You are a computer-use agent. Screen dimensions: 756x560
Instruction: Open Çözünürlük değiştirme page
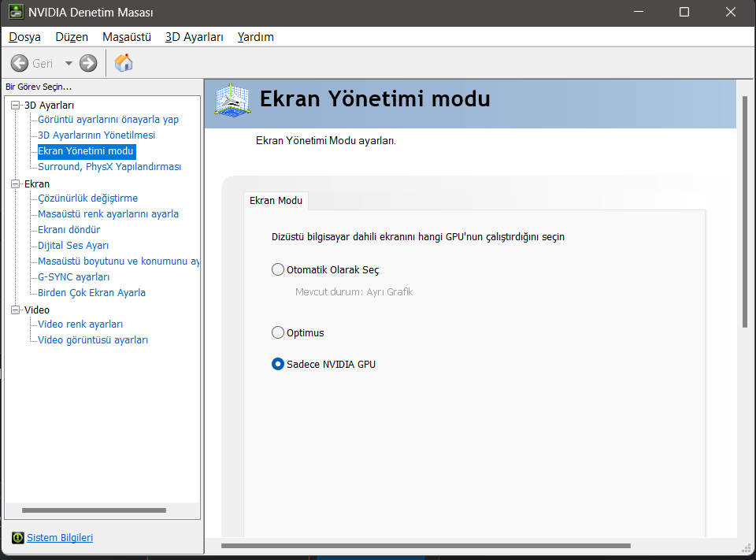(87, 198)
